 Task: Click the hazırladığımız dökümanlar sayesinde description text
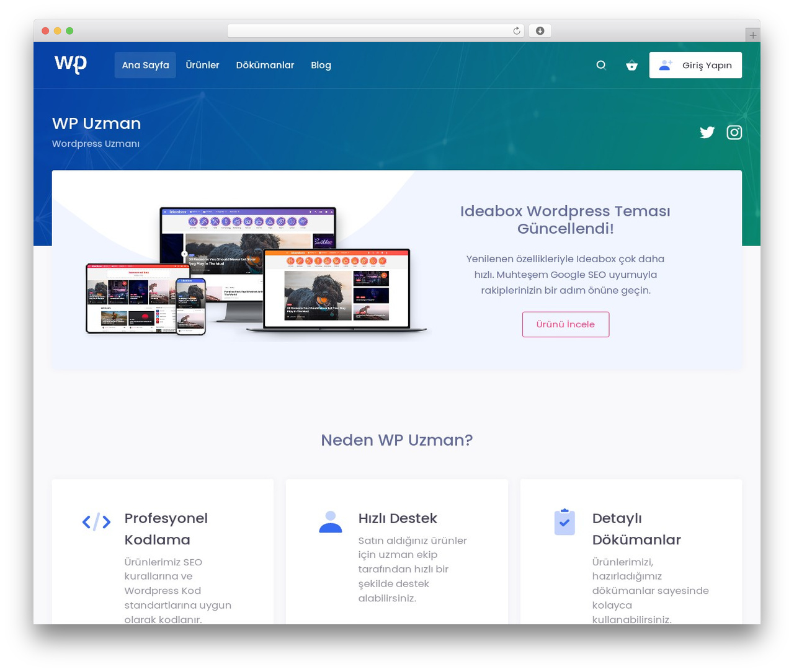(x=650, y=591)
